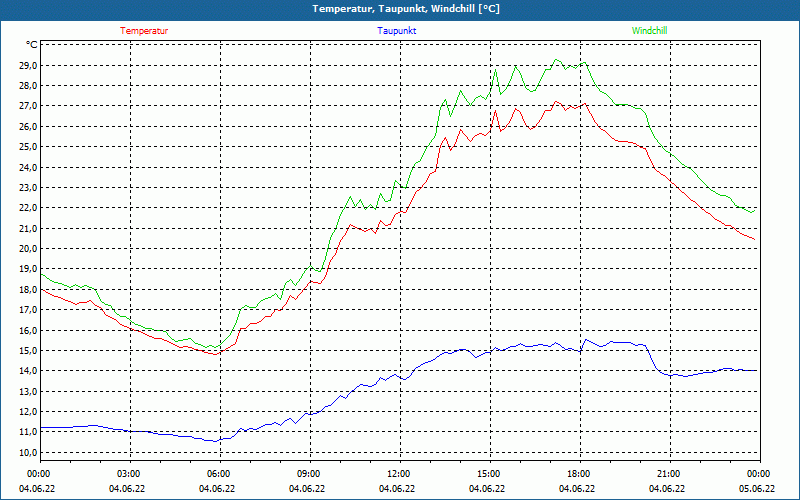Viewport: 800px width, 500px height.
Task: Click the '20,0' y-axis value
Action: pyautogui.click(x=28, y=249)
